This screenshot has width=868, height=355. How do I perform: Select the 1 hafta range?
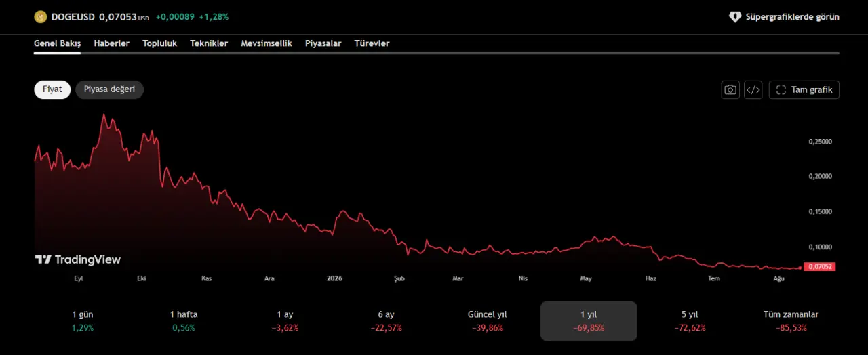(x=184, y=321)
